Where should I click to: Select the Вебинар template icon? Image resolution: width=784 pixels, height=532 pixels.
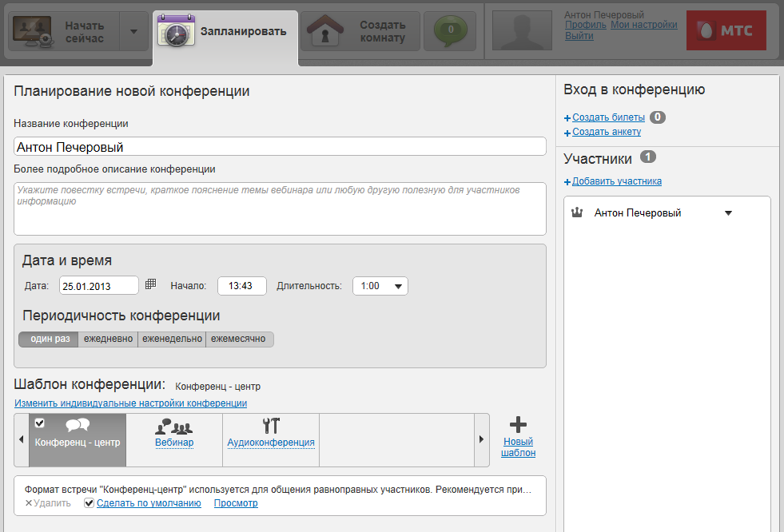173,427
